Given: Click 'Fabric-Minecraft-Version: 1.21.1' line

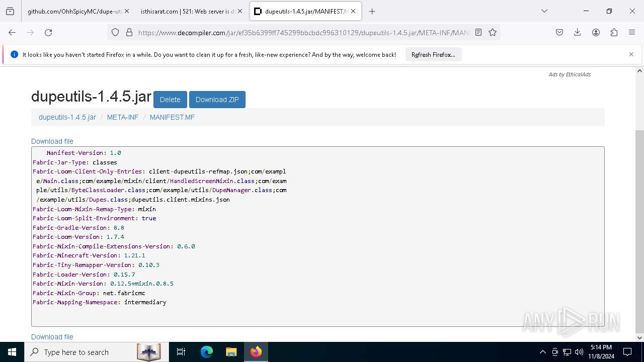Looking at the screenshot, I should pos(89,255).
